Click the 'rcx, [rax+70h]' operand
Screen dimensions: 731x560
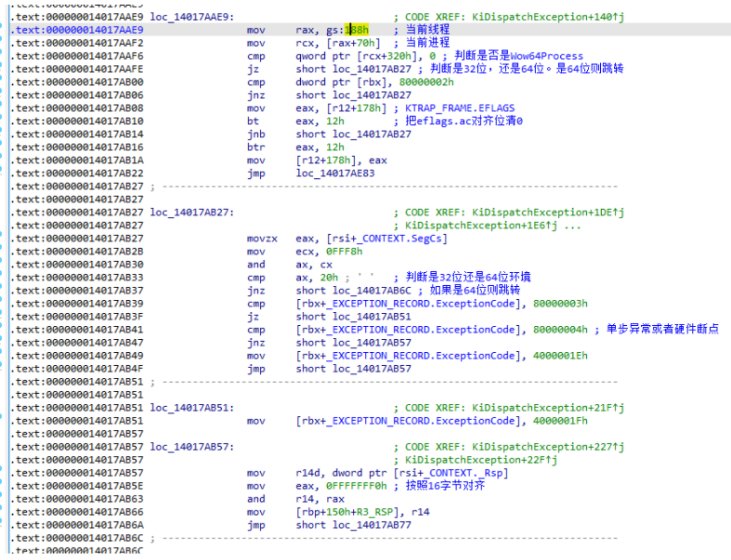(338, 43)
